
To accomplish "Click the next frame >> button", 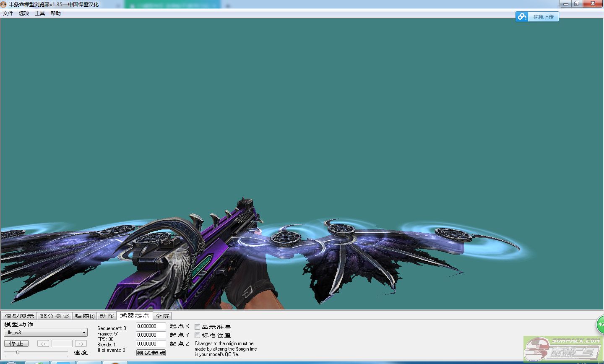I will tap(81, 343).
